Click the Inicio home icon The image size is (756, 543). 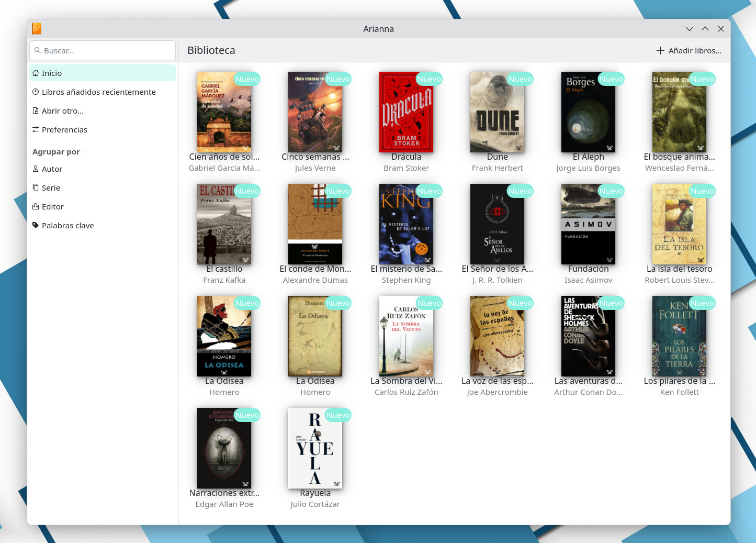tap(36, 73)
